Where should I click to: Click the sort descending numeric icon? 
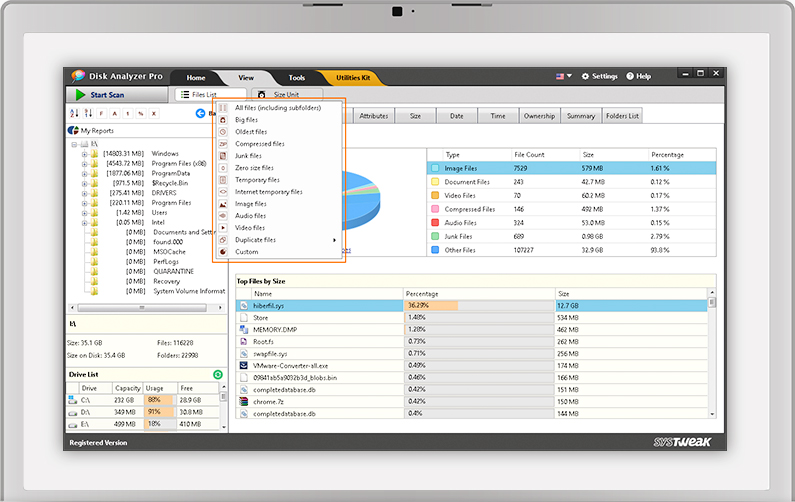(88, 113)
